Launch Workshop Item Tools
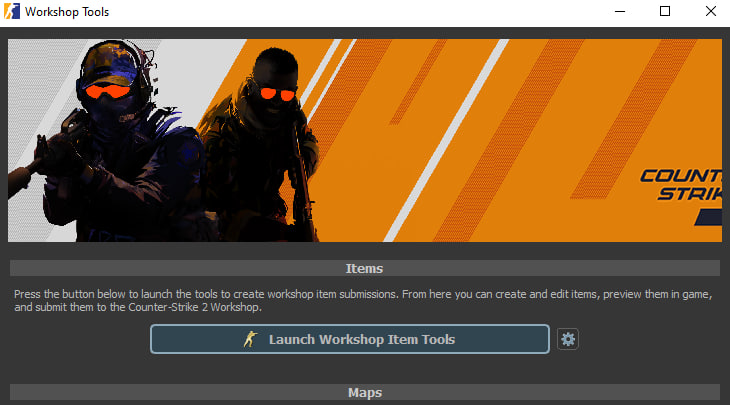This screenshot has width=730, height=405. (350, 339)
